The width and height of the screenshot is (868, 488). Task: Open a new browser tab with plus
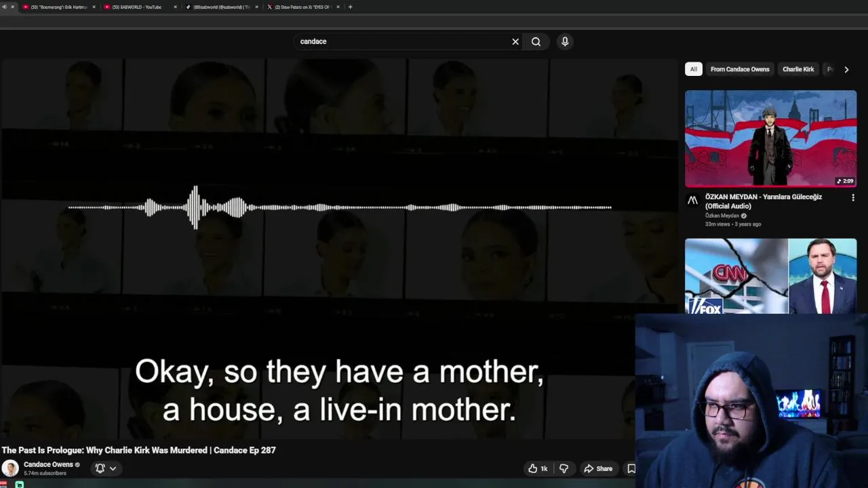[x=350, y=7]
